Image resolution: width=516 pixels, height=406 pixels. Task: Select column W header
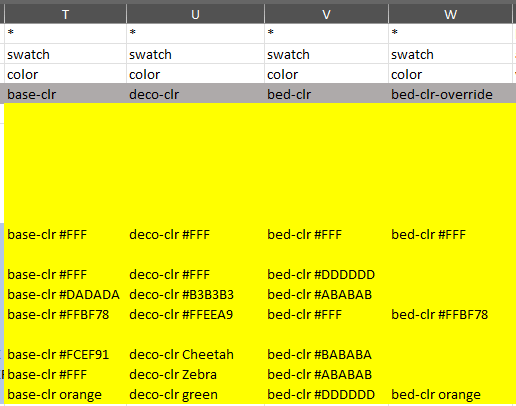450,14
